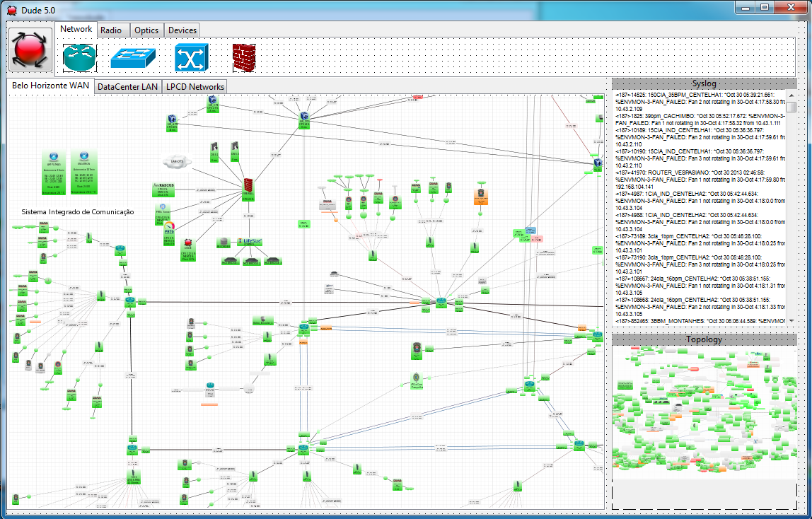Select syslog entry 73190 3cia_1bpm_CENTELHA2
The width and height of the screenshot is (812, 519).
(700, 264)
